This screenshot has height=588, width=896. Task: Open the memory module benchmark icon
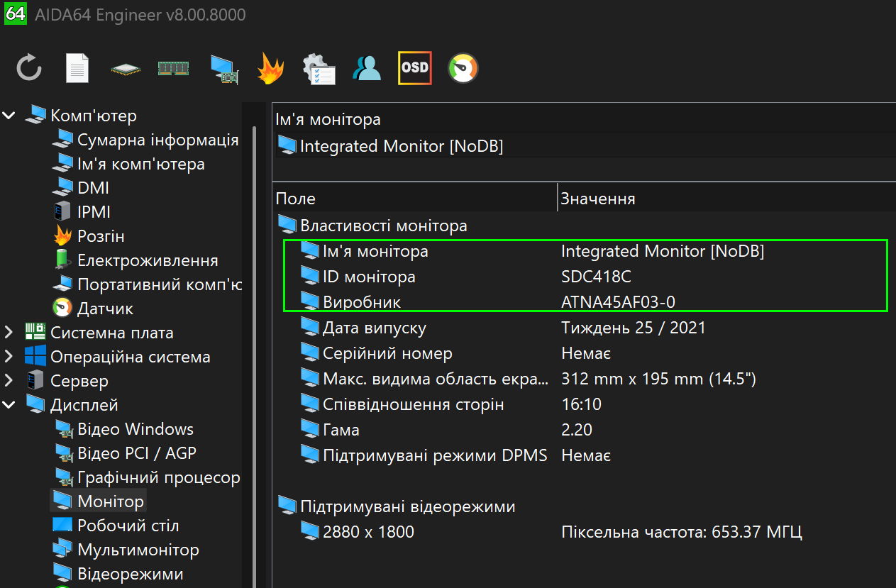[x=173, y=68]
